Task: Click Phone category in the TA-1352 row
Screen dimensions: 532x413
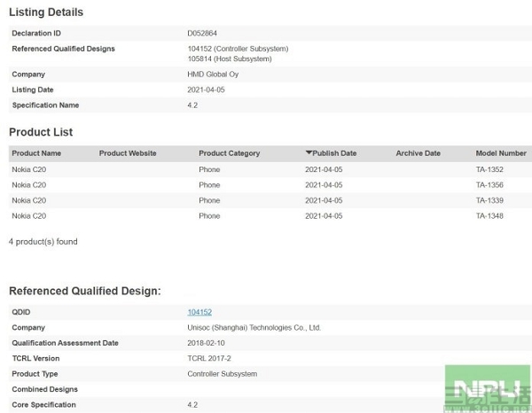Action: [x=209, y=169]
